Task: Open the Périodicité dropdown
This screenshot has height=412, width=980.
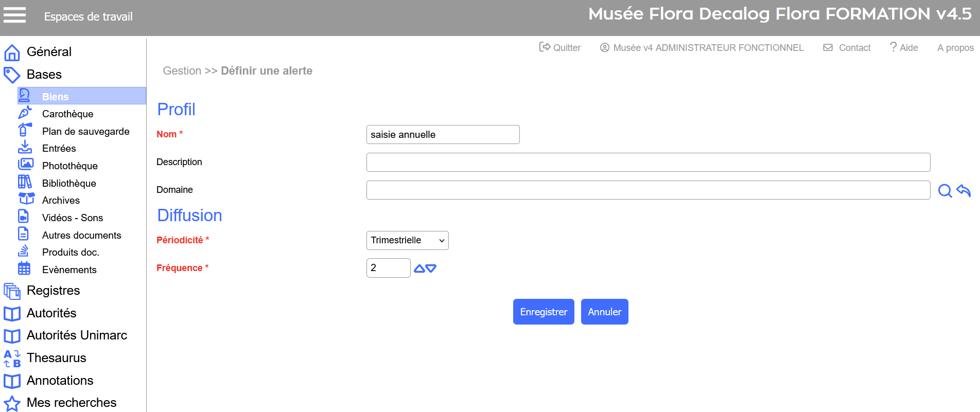Action: (x=407, y=240)
